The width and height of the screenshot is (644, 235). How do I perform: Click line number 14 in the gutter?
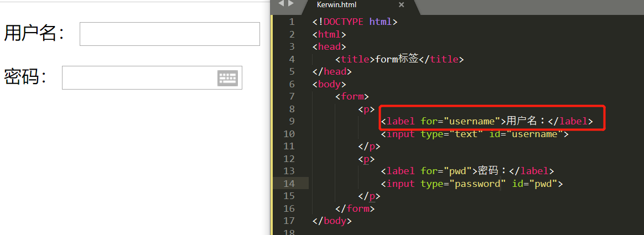pos(289,184)
